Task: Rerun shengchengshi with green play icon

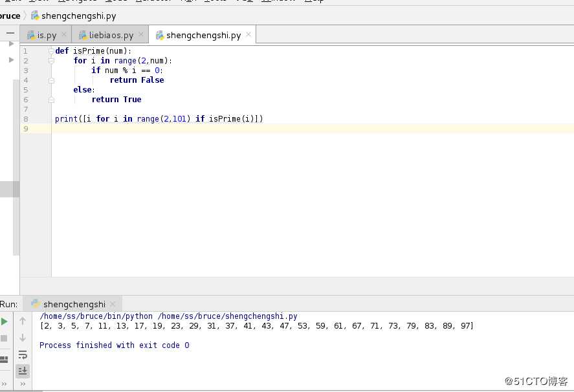Action: [x=4, y=321]
